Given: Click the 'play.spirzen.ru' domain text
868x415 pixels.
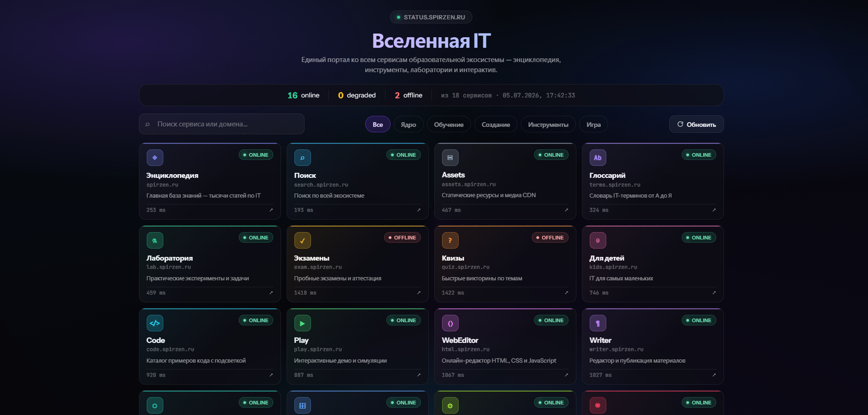Looking at the screenshot, I should pos(318,349).
